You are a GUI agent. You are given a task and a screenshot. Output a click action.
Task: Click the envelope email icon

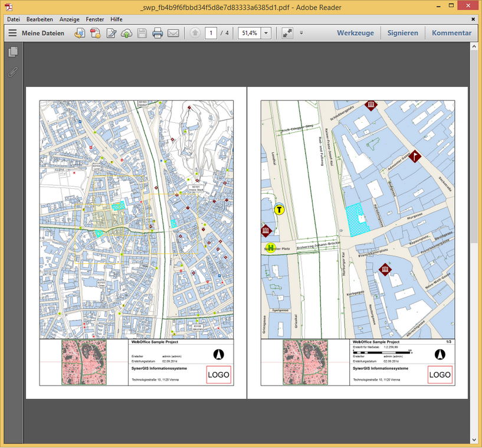point(173,33)
